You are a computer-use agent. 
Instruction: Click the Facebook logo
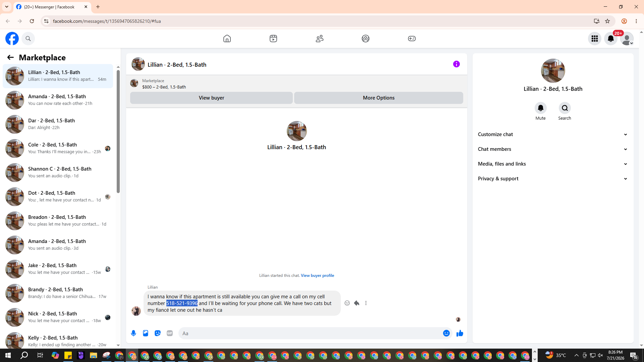pyautogui.click(x=12, y=39)
